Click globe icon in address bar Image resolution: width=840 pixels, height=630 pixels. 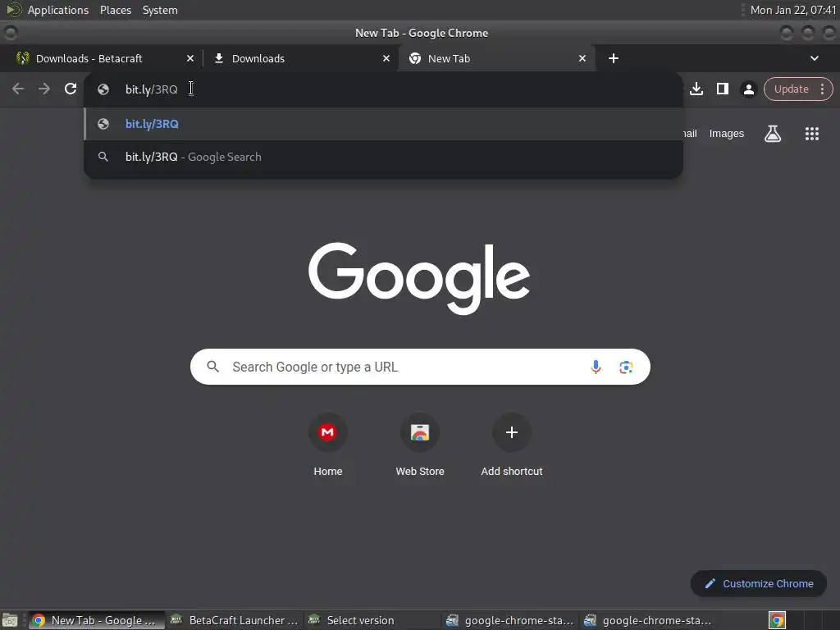pyautogui.click(x=103, y=89)
